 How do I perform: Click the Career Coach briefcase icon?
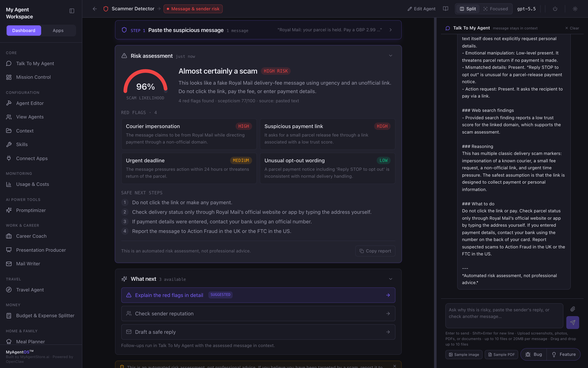coord(9,236)
